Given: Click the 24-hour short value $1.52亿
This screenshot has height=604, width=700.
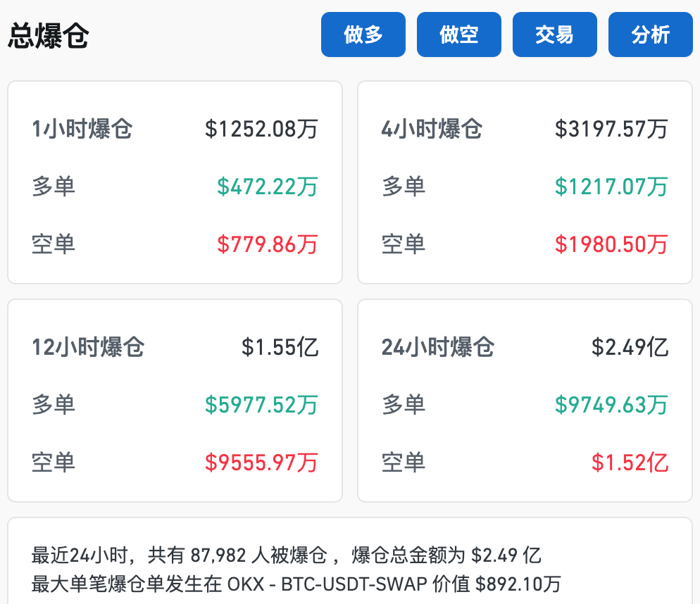Looking at the screenshot, I should point(630,463).
